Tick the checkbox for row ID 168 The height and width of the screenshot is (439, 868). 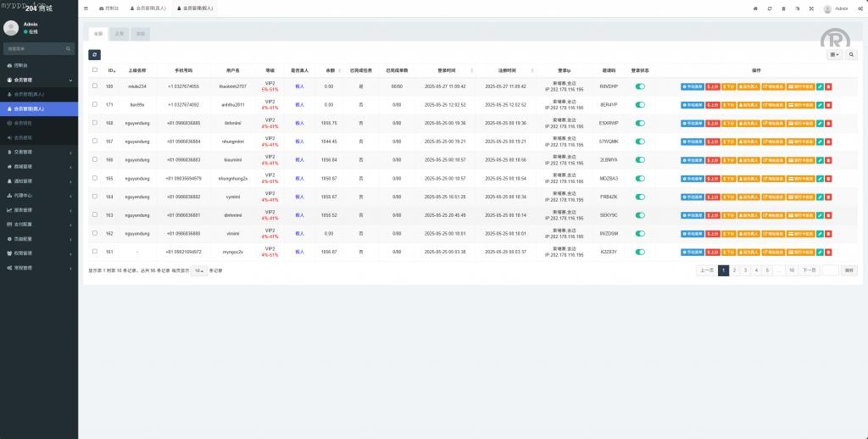tap(95, 123)
